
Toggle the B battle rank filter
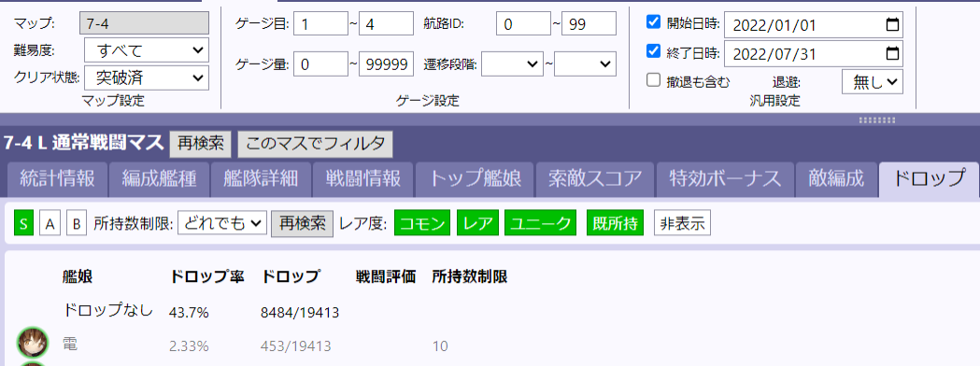pyautogui.click(x=77, y=223)
